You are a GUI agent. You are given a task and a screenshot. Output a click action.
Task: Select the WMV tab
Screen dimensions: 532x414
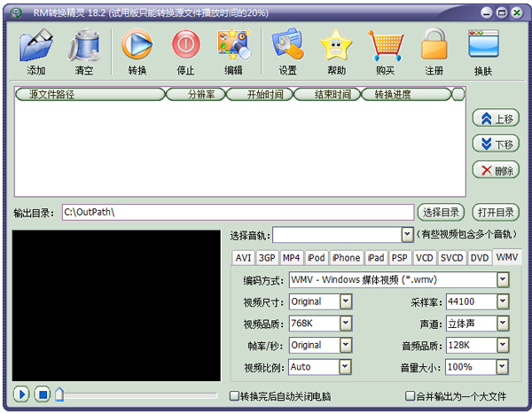(507, 257)
